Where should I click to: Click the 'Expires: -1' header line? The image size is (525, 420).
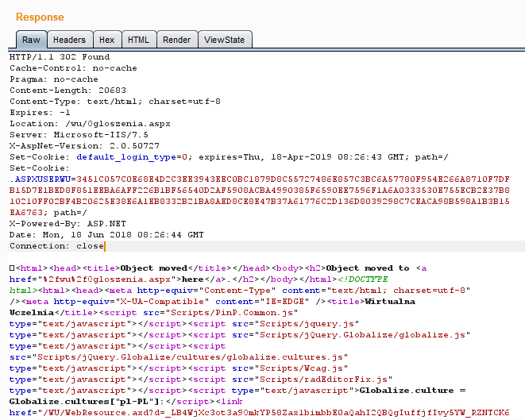(40, 113)
